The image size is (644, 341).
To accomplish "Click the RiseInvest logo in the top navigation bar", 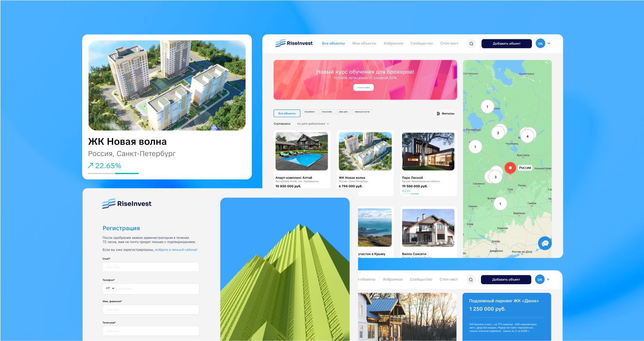I will coord(294,43).
